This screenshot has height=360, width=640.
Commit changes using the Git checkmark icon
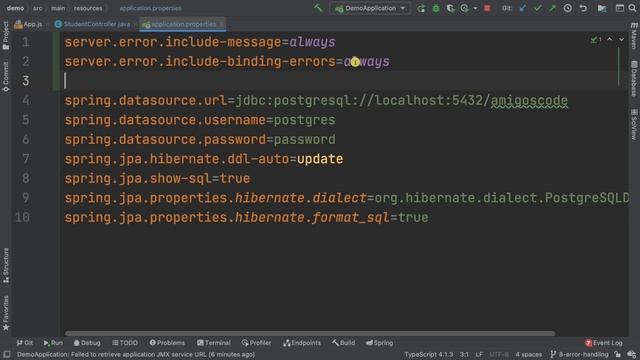(538, 8)
